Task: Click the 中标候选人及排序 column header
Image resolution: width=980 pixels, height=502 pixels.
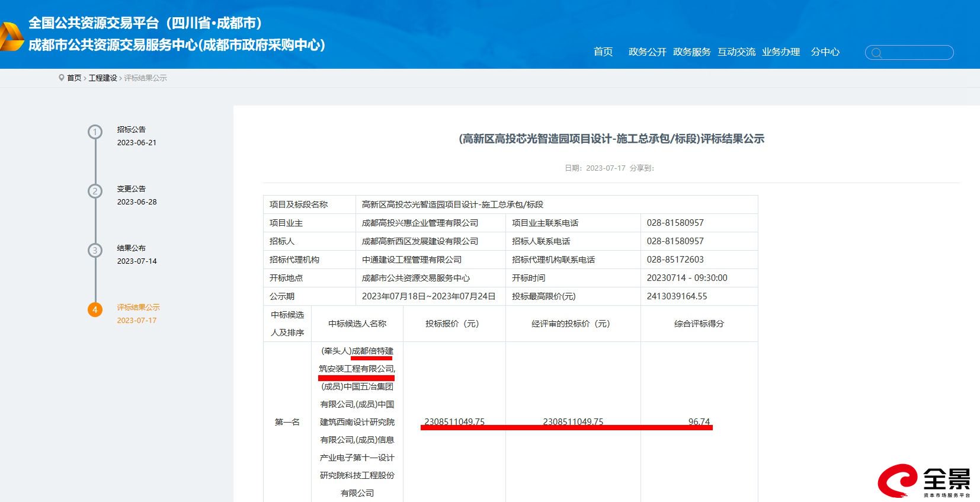Action: (287, 324)
